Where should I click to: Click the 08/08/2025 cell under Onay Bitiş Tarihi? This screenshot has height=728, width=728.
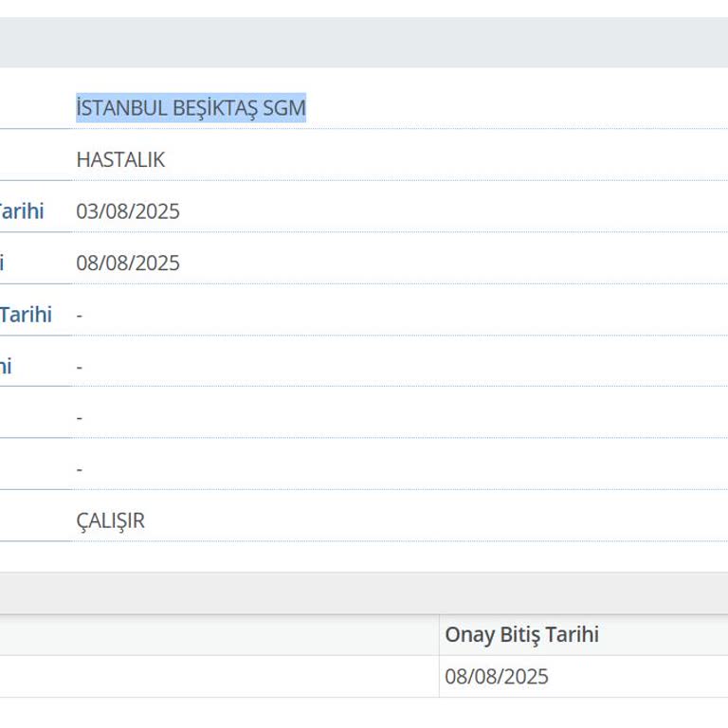click(x=497, y=677)
